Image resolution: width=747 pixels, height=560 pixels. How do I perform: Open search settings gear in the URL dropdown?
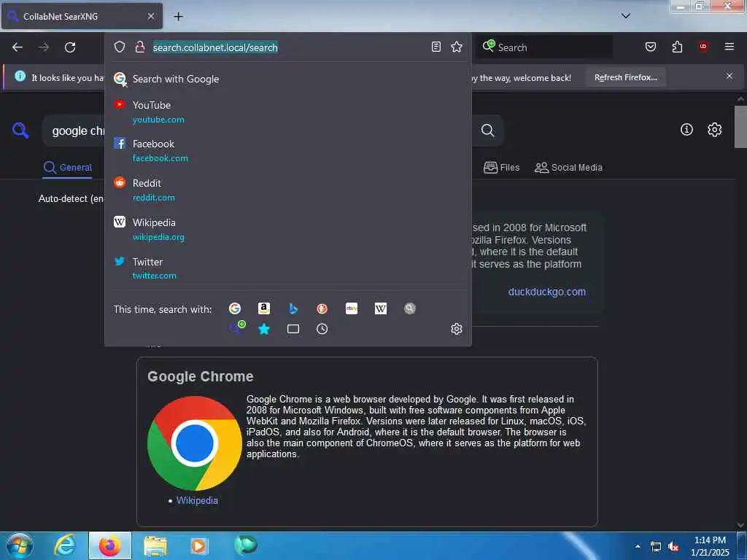tap(457, 329)
